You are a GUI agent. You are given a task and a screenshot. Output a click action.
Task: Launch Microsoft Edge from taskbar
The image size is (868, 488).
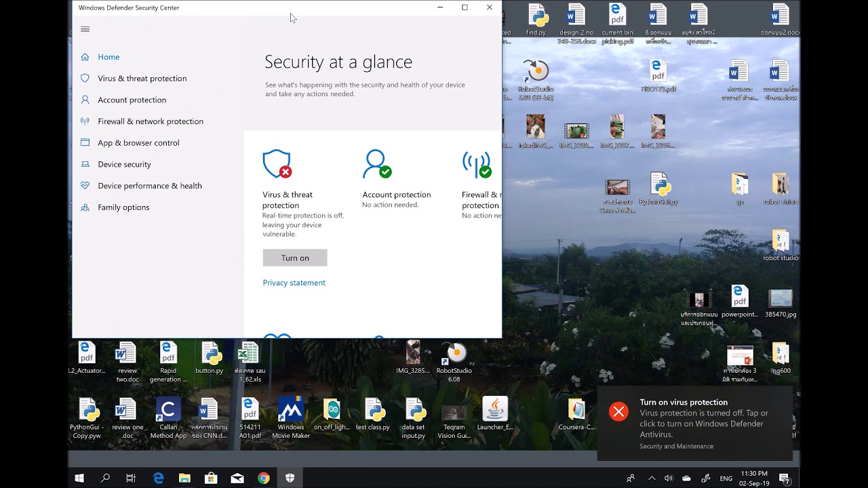click(158, 478)
